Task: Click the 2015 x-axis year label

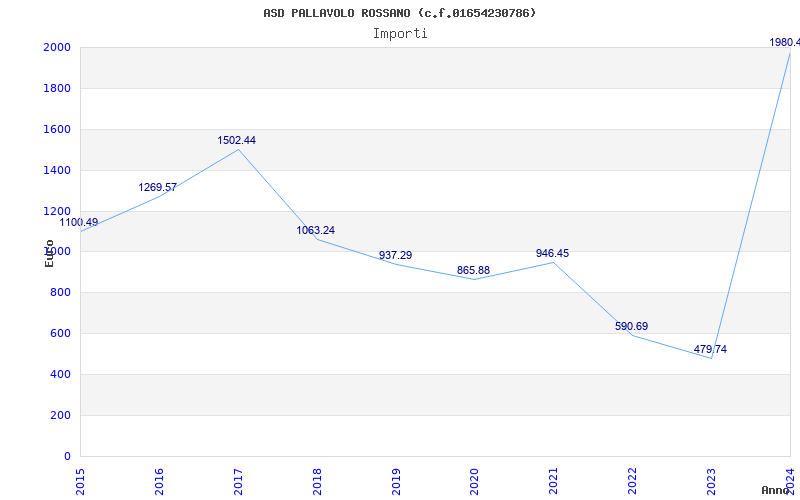Action: pyautogui.click(x=80, y=482)
